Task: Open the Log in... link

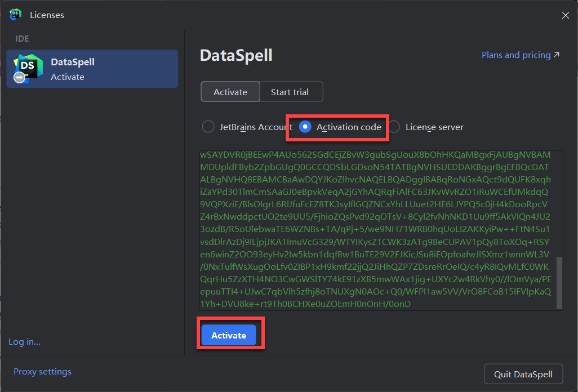Action: tap(24, 342)
